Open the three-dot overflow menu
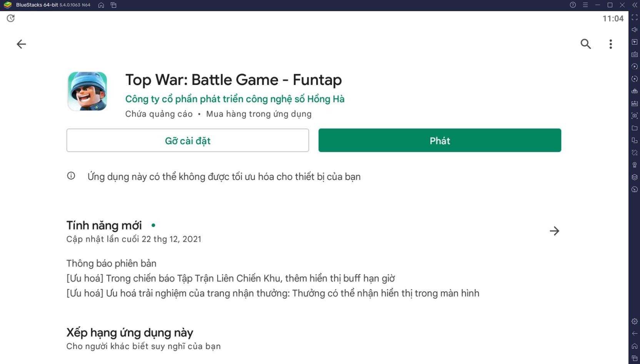The height and width of the screenshot is (364, 640). coord(610,44)
